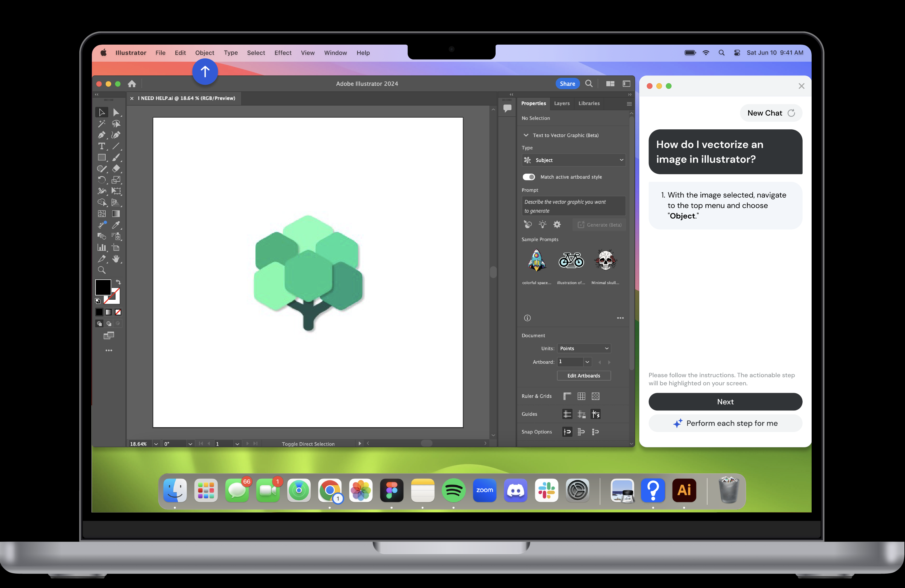Select the Type tool
The height and width of the screenshot is (588, 905).
(x=101, y=146)
